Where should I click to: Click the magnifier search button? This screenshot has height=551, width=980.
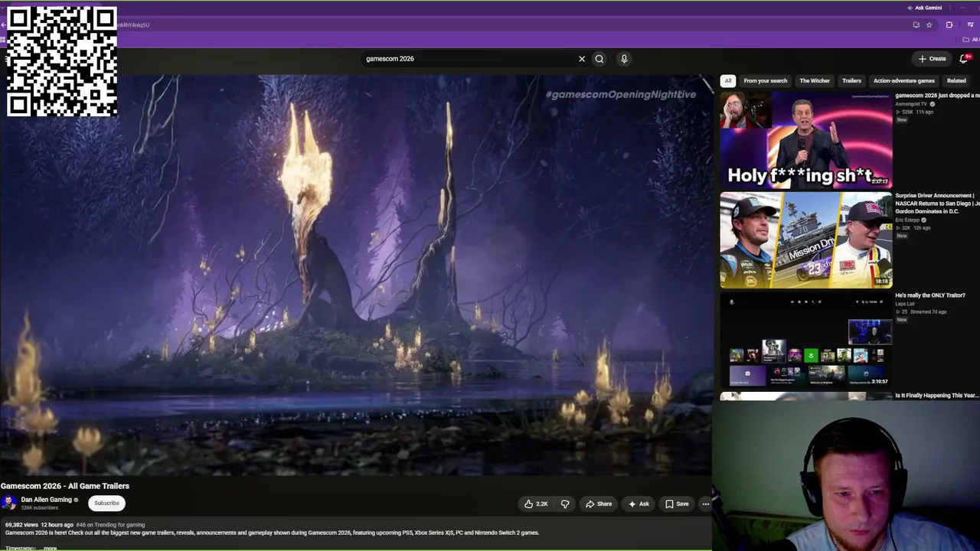599,59
